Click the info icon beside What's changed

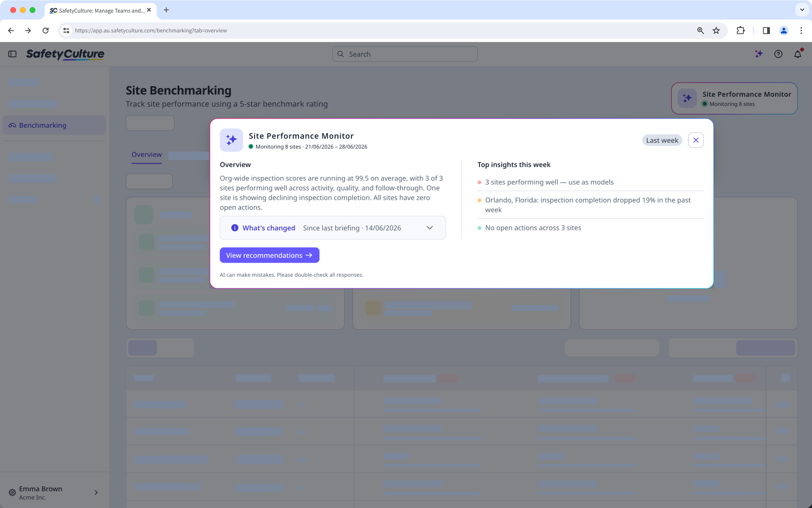point(234,228)
